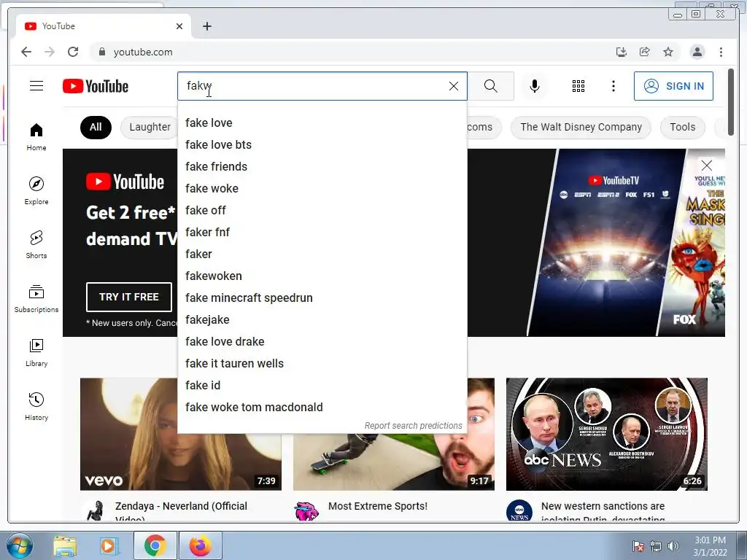Pick the 'fakewoken' suggestion

pos(322,276)
